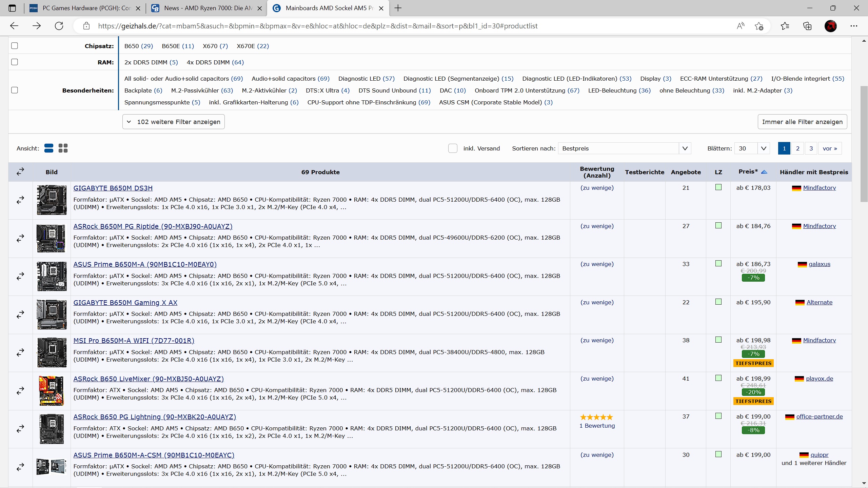Enable the inkl. Versand checkbox
The width and height of the screenshot is (868, 488).
point(453,148)
